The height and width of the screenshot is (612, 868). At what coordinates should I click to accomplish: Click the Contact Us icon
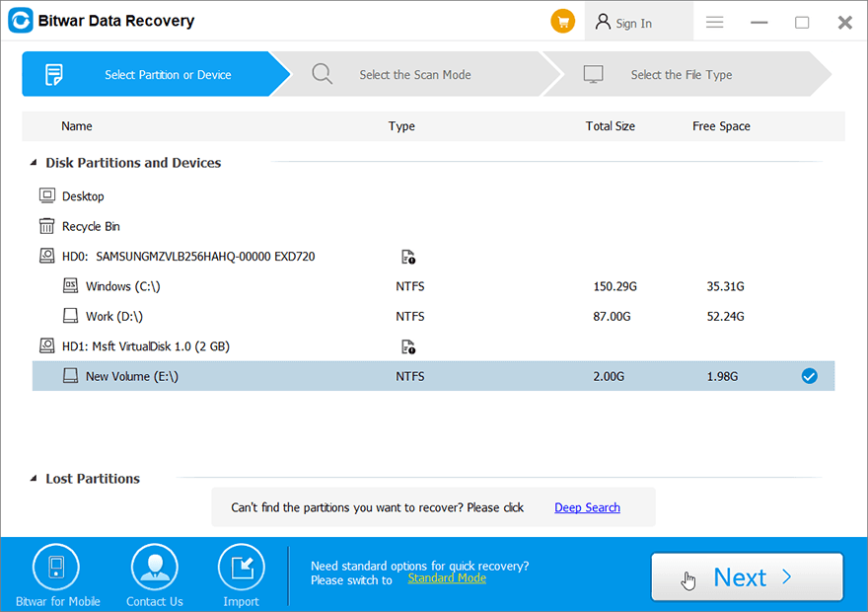(x=155, y=569)
